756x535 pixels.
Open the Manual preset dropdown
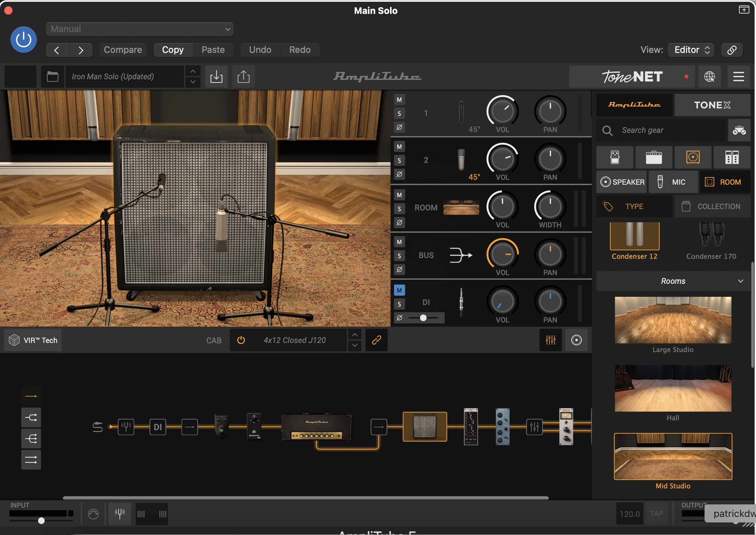(139, 29)
